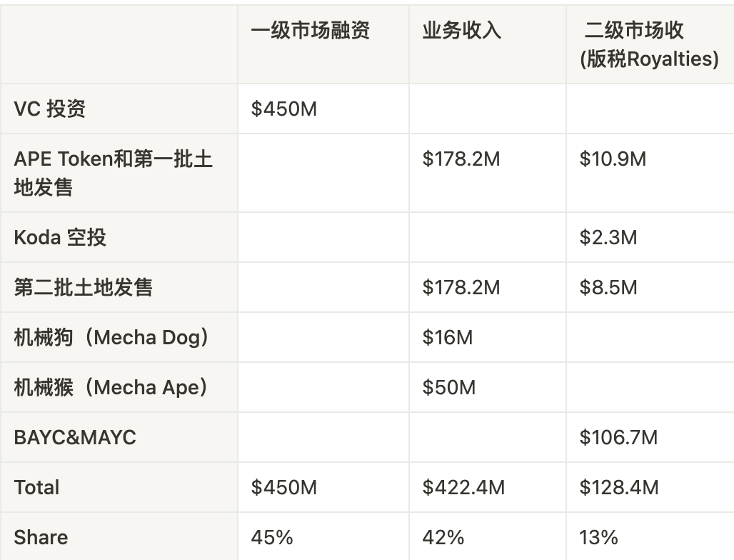Select the $106.7M cell
This screenshot has width=734, height=560.
pyautogui.click(x=618, y=437)
